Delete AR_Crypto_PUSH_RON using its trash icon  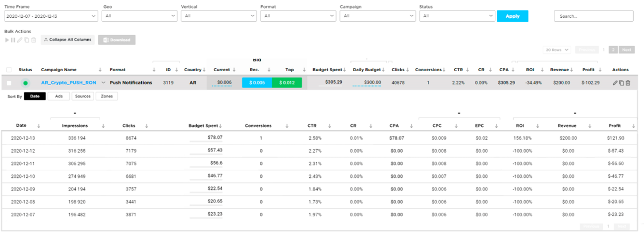628,83
